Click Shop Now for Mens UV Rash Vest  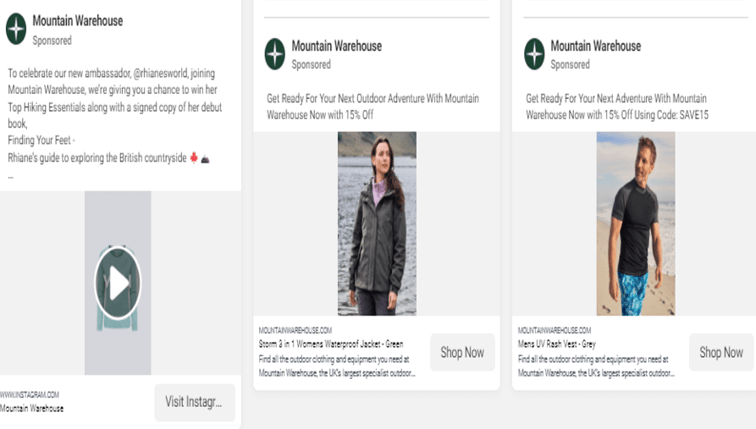(x=721, y=352)
